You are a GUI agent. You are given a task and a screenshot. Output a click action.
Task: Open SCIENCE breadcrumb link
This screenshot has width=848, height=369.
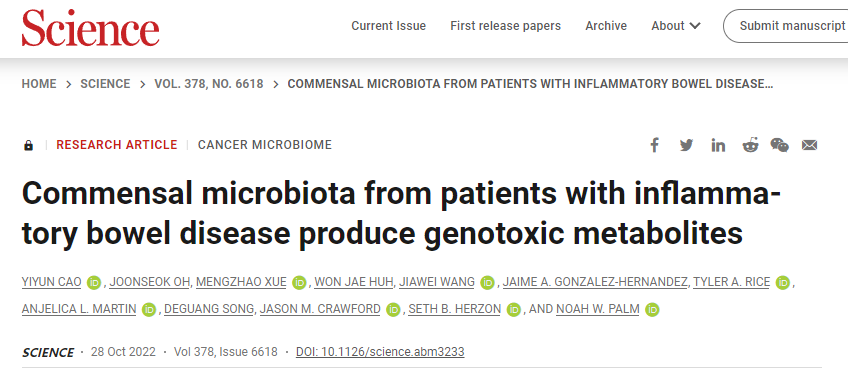tap(105, 84)
